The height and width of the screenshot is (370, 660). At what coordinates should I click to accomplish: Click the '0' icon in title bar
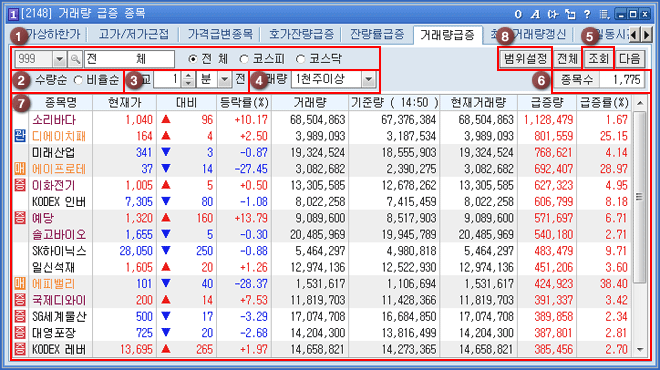pyautogui.click(x=518, y=14)
